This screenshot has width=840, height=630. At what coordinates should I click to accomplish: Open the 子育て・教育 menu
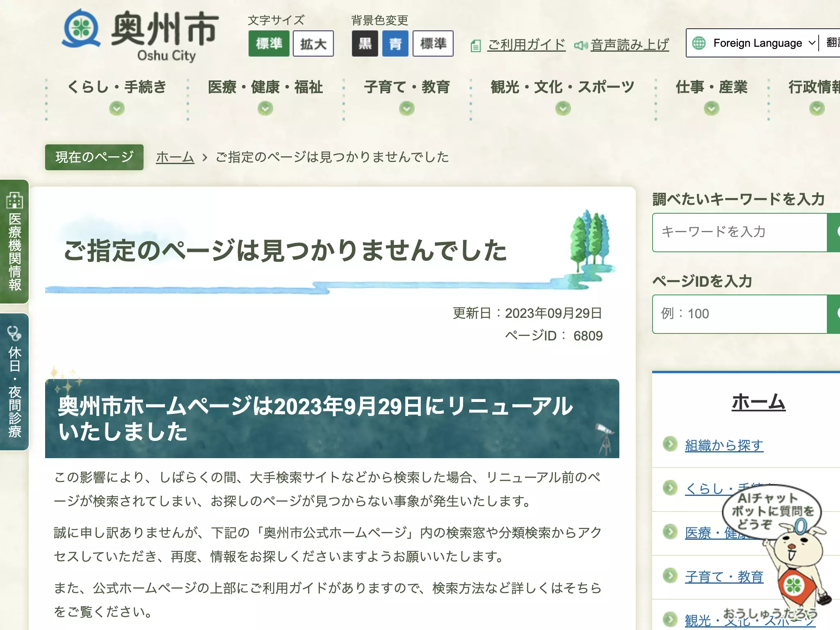(407, 87)
